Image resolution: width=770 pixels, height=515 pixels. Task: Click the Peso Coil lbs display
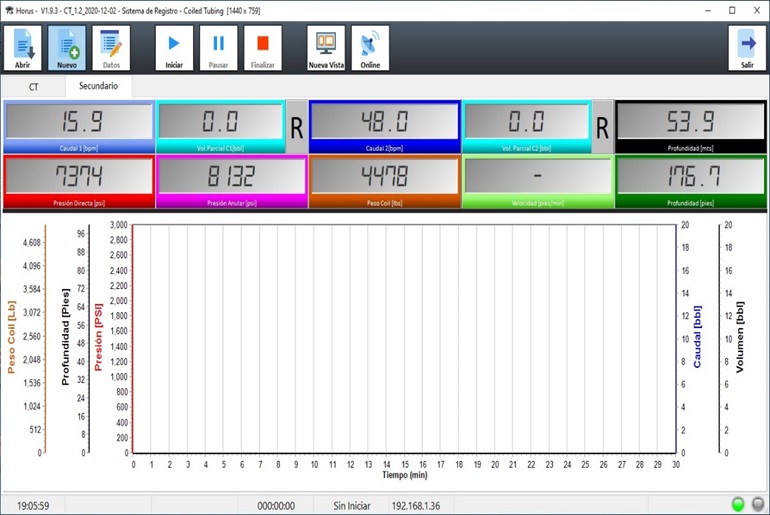click(384, 178)
